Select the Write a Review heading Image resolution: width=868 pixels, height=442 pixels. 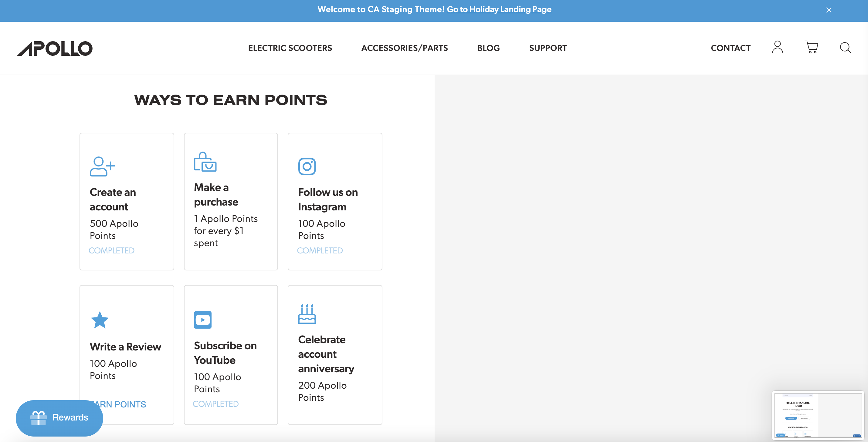pyautogui.click(x=125, y=347)
